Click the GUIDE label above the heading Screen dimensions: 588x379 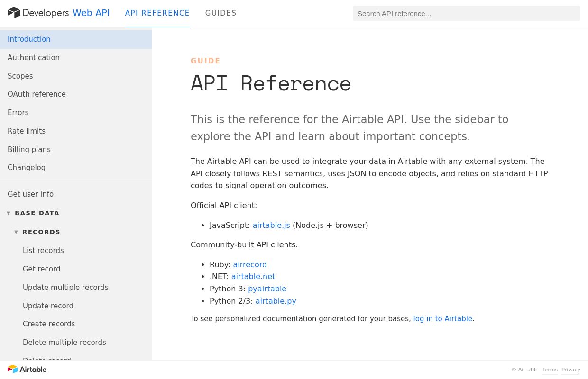click(206, 61)
